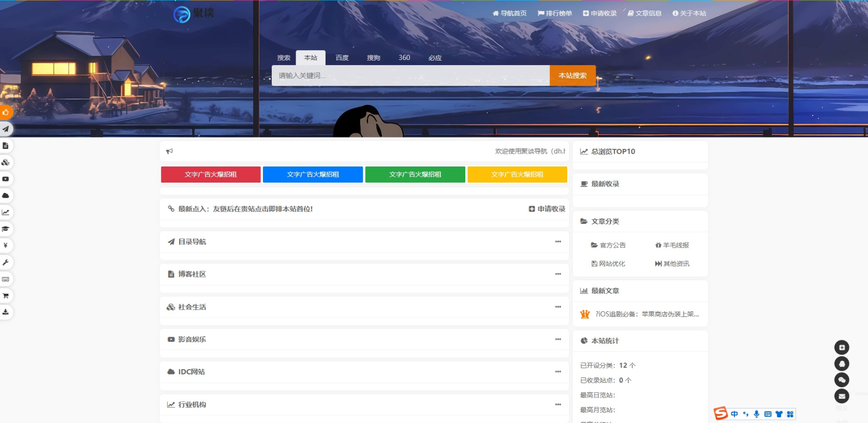Click the cloud sidebar icon

pyautogui.click(x=5, y=195)
